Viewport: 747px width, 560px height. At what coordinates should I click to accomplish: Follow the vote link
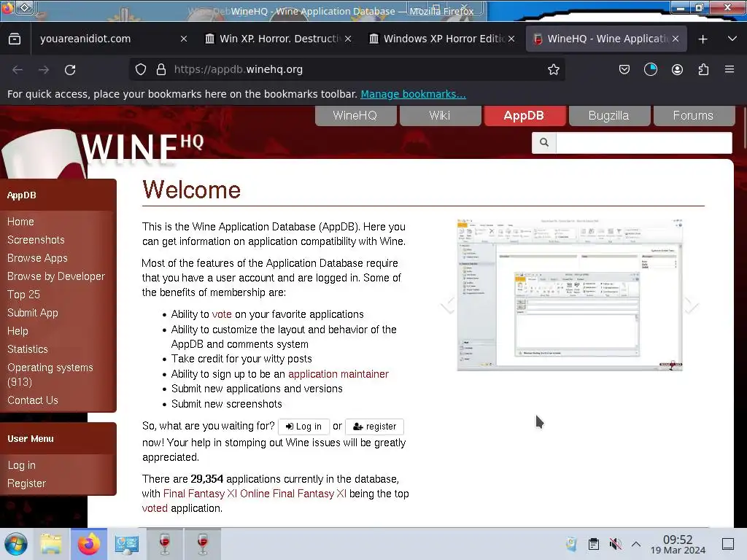(222, 314)
